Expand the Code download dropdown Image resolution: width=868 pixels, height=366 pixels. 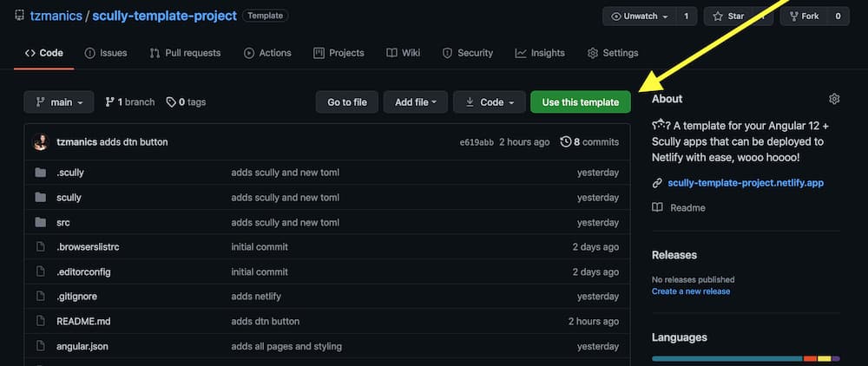pos(490,102)
